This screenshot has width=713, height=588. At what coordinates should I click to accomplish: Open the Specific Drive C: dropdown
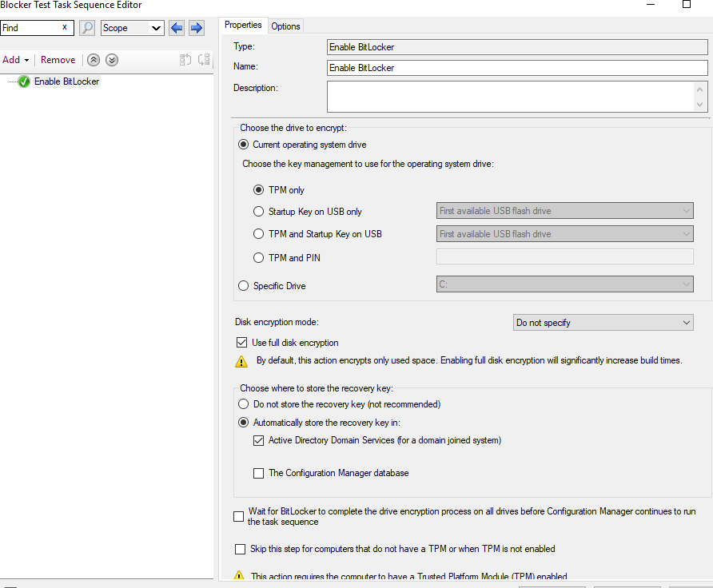(x=565, y=284)
